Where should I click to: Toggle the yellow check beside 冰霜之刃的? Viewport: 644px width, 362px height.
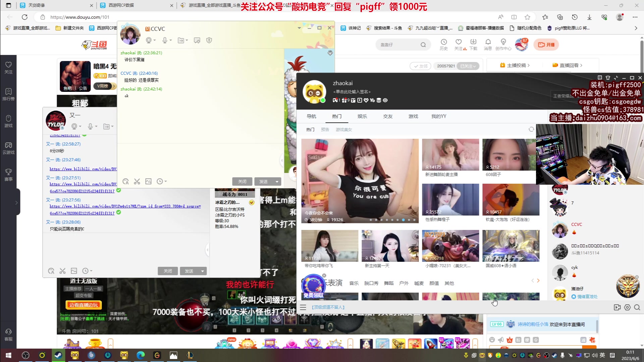coord(252,202)
